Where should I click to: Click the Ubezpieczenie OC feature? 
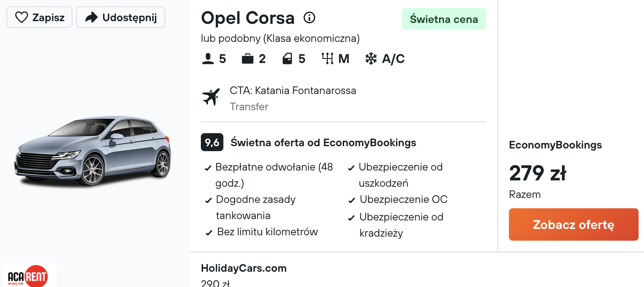click(x=404, y=199)
